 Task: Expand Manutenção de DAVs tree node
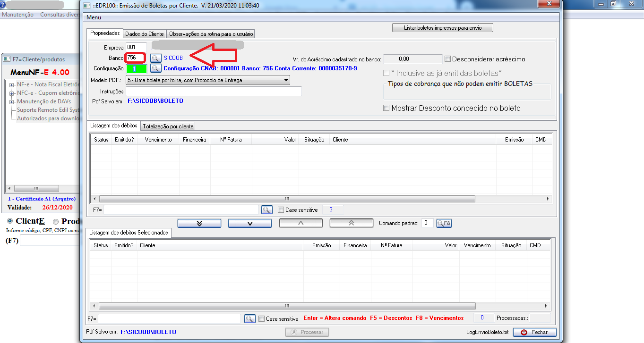coord(11,101)
